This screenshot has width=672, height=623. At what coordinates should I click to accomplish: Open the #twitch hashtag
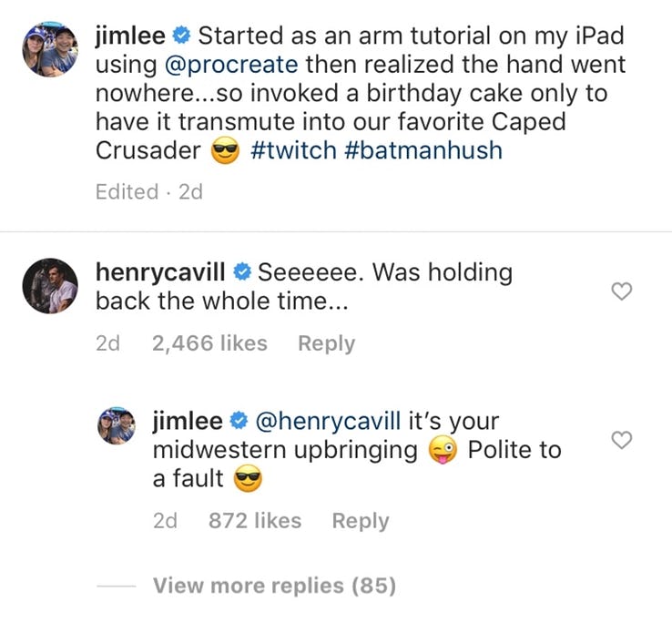[293, 150]
